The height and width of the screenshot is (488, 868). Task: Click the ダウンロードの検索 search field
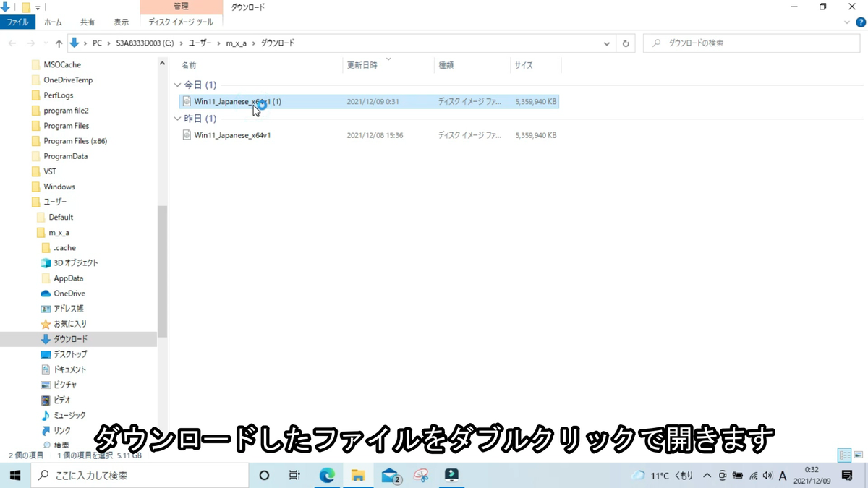pyautogui.click(x=752, y=43)
